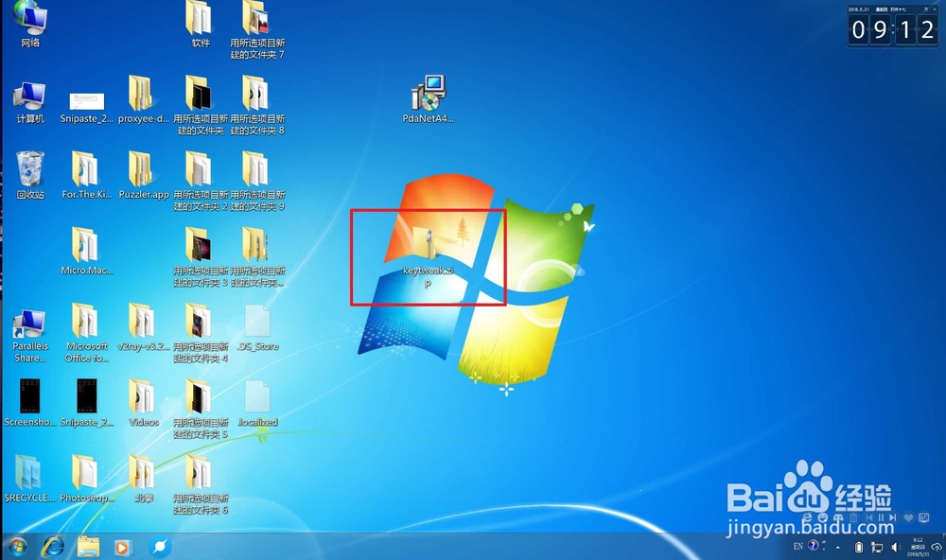Select the Photoshop... folder
946x560 pixels.
(x=87, y=480)
